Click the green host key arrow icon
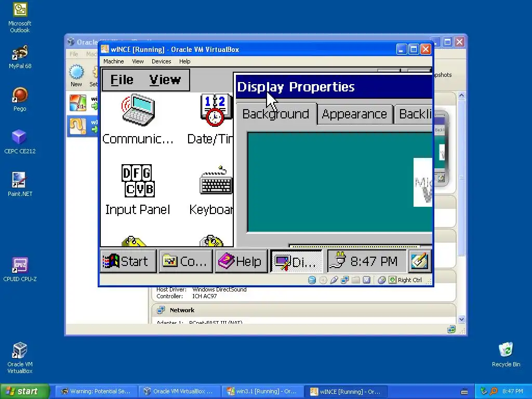This screenshot has height=399, width=532. pyautogui.click(x=392, y=280)
